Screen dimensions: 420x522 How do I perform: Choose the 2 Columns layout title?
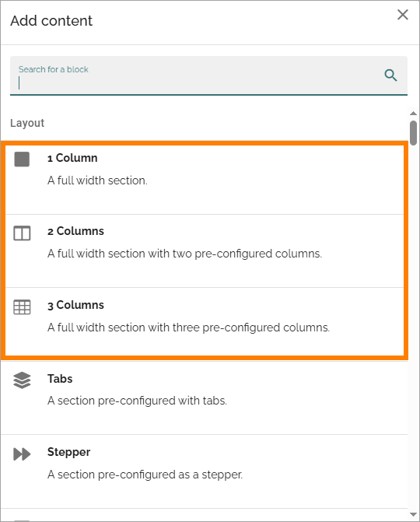[x=75, y=231]
